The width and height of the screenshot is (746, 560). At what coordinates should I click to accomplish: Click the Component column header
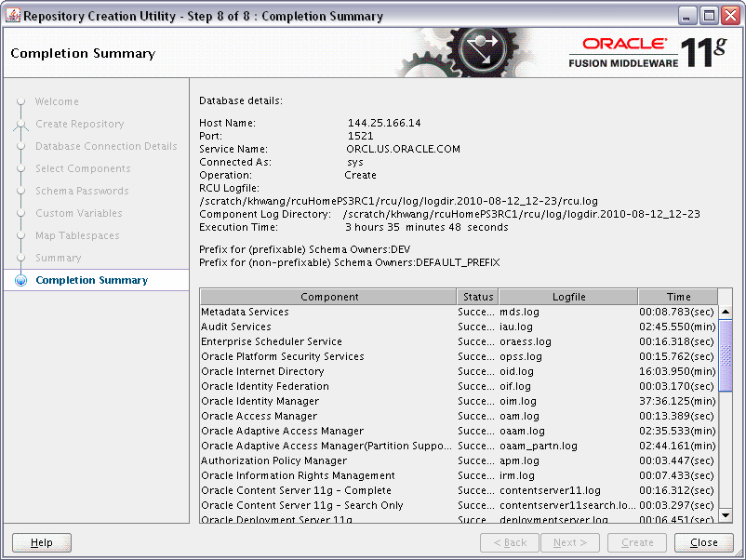tap(328, 296)
